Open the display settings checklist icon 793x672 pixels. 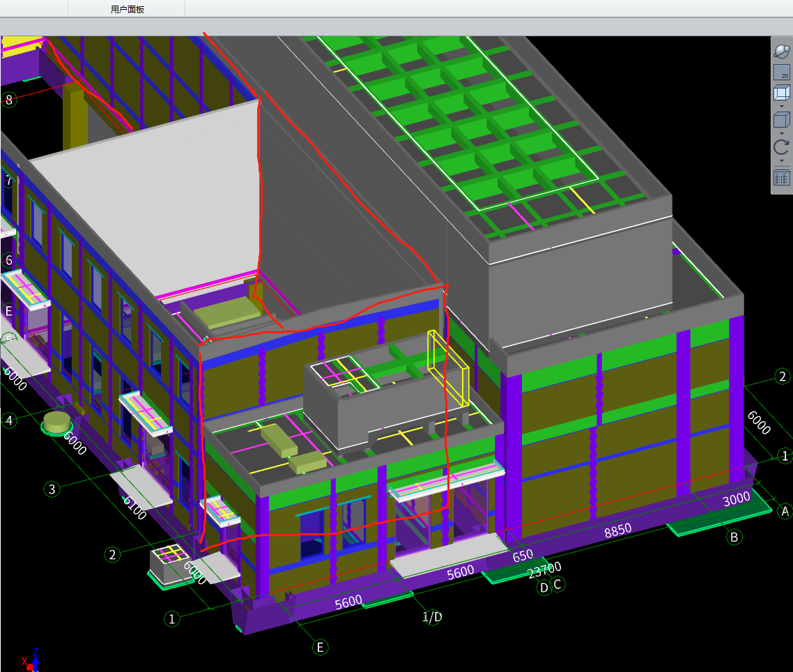click(782, 178)
